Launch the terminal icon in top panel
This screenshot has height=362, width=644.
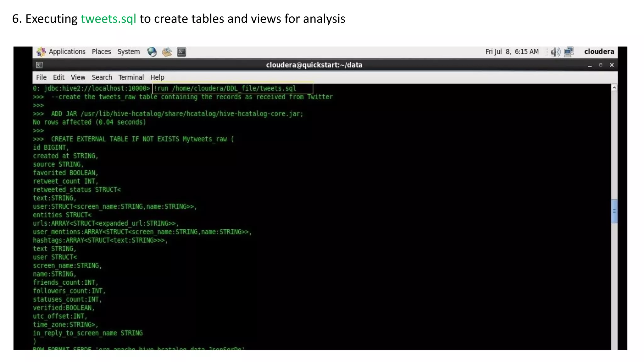coord(181,52)
